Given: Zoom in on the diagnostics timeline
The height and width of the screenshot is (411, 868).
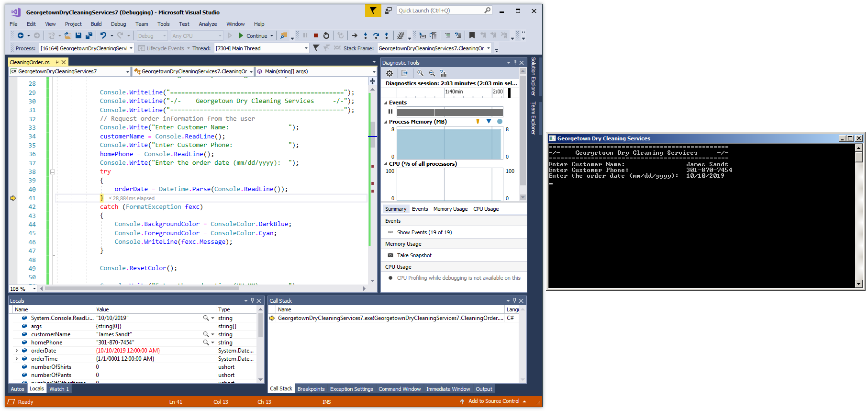Looking at the screenshot, I should click(x=420, y=73).
